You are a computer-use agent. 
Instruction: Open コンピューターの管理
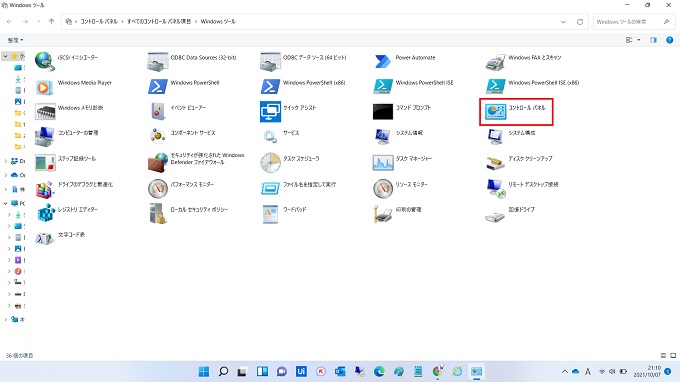click(x=67, y=137)
